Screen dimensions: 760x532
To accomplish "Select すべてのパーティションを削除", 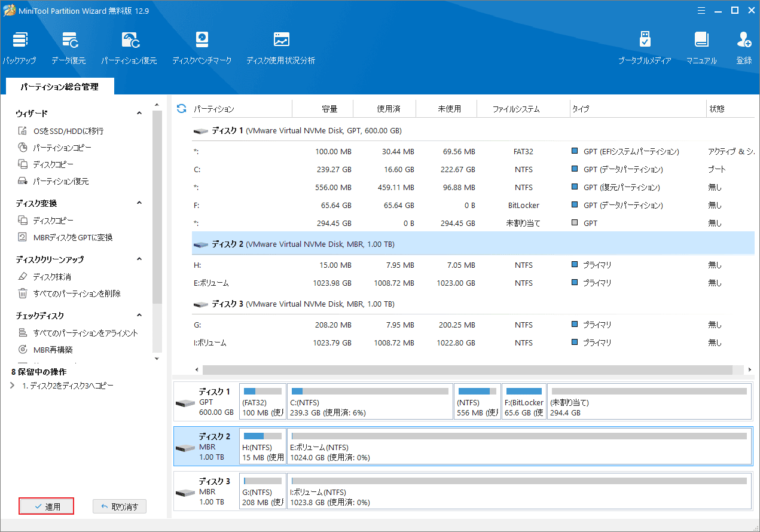I will 69,293.
